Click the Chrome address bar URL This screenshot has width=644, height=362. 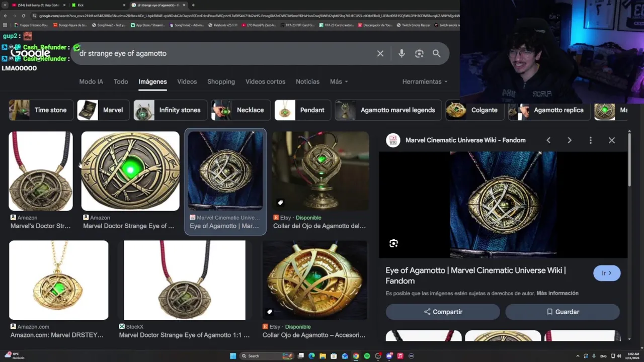click(x=247, y=16)
